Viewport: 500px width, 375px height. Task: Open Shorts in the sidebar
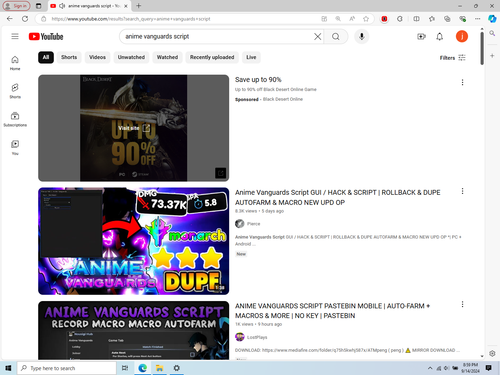[15, 91]
